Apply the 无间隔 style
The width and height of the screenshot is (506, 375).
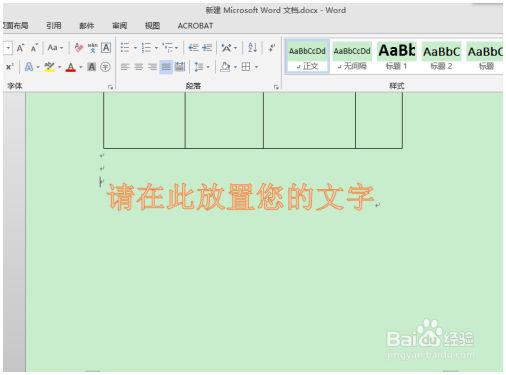(x=352, y=56)
